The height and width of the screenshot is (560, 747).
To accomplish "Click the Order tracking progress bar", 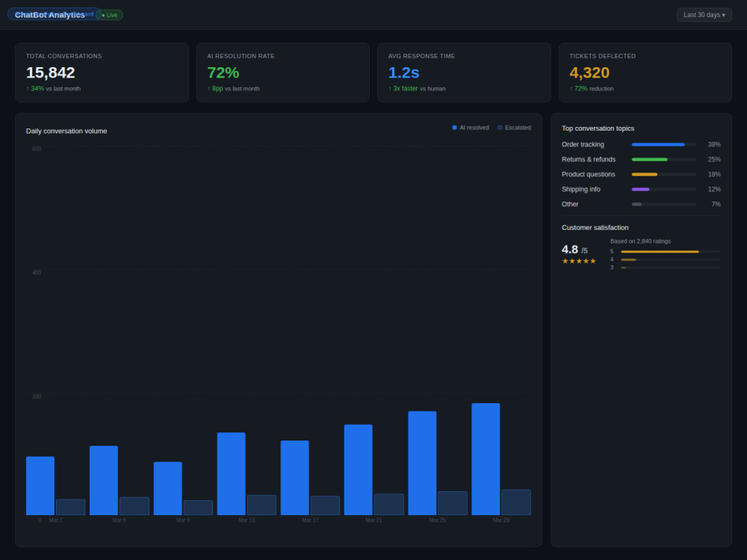I will pos(663,144).
